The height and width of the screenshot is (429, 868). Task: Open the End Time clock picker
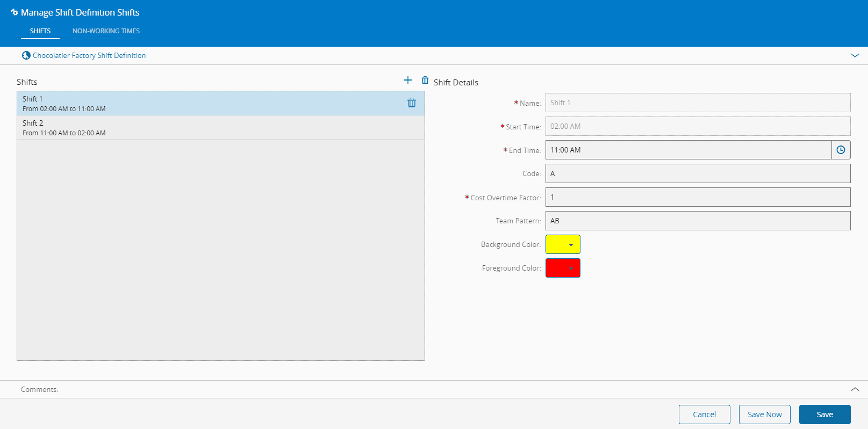tap(841, 150)
